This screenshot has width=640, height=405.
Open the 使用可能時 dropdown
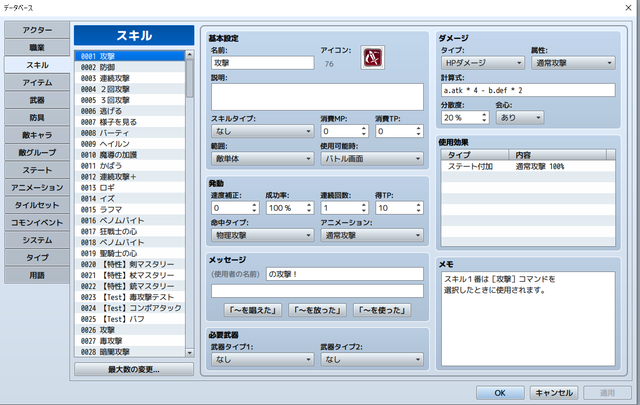point(372,159)
